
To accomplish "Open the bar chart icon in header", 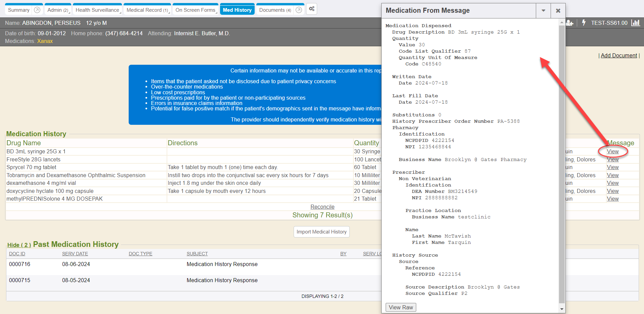I will tap(635, 22).
